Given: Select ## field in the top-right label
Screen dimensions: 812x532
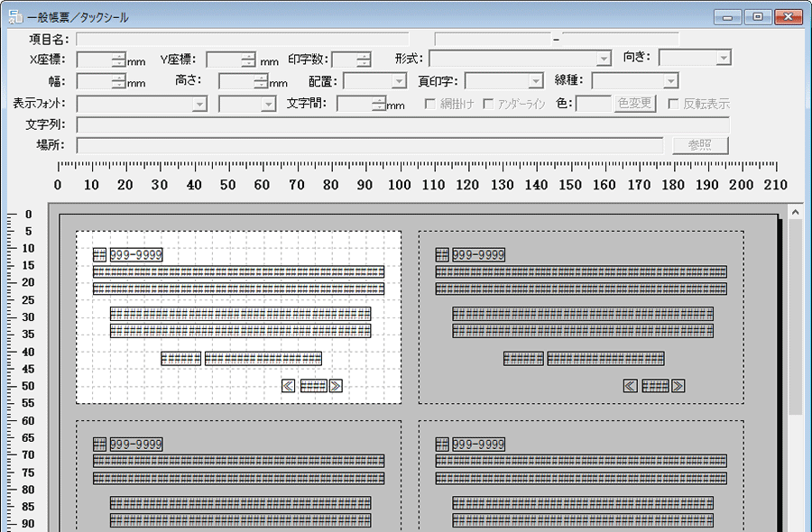Looking at the screenshot, I should tap(442, 254).
